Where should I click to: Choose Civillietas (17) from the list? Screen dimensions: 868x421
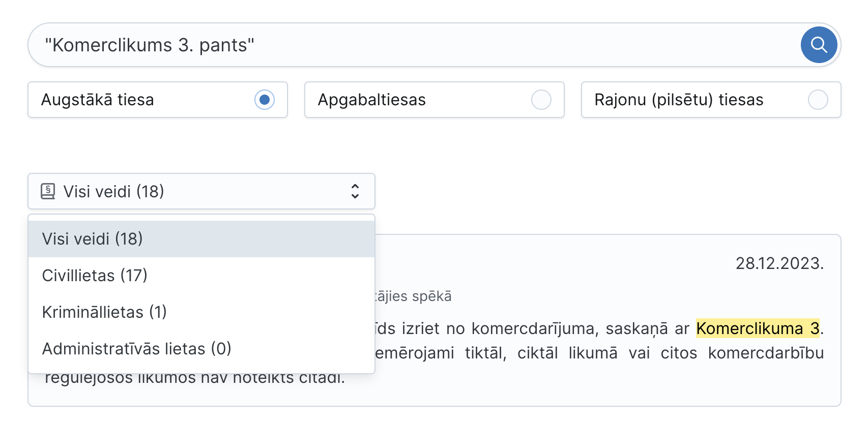[201, 276]
